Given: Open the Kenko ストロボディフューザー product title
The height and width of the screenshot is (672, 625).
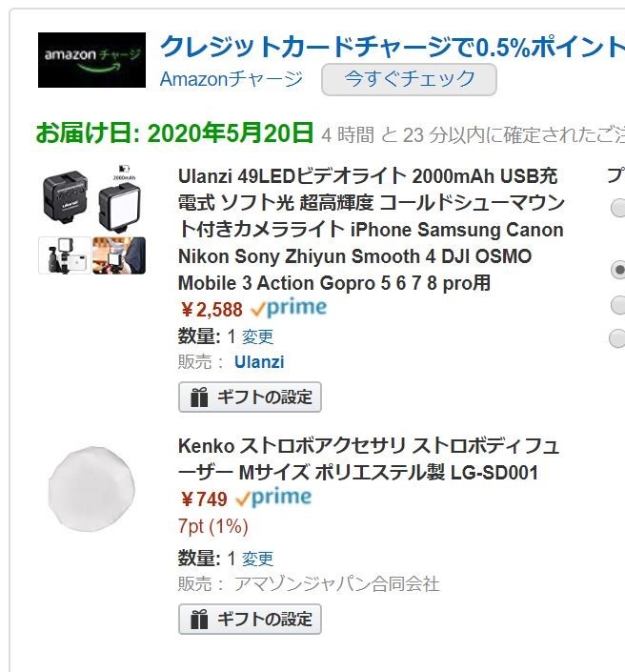Looking at the screenshot, I should tap(369, 459).
